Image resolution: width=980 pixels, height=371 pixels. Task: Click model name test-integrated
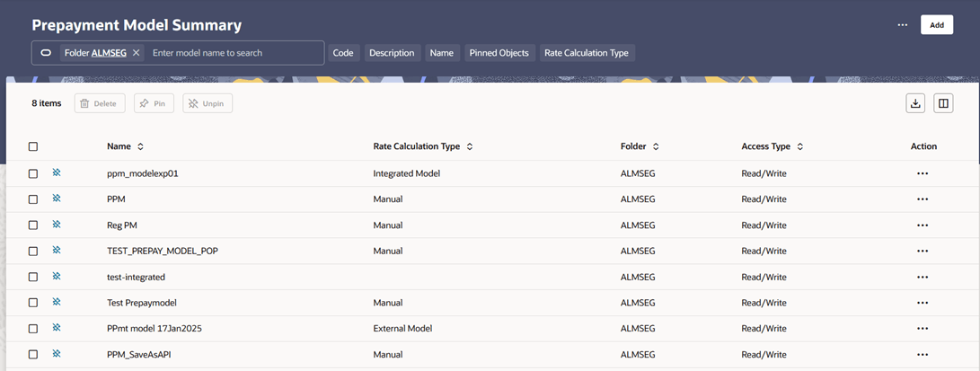136,277
